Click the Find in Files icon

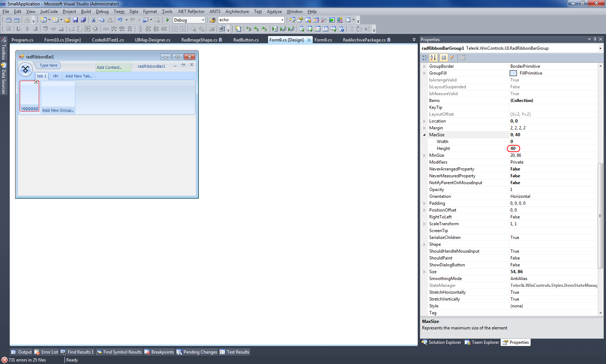(x=213, y=20)
